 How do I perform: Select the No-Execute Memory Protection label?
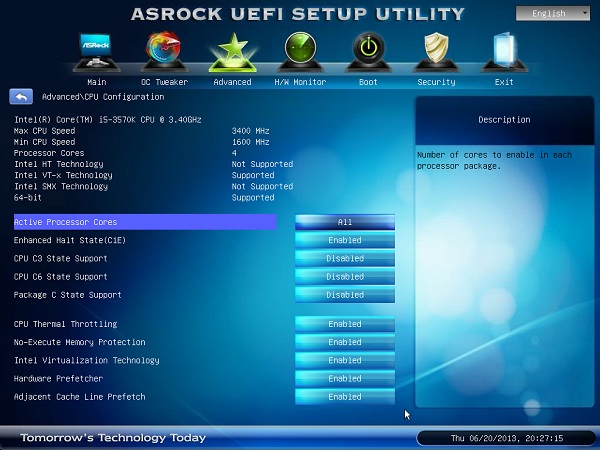(x=80, y=342)
